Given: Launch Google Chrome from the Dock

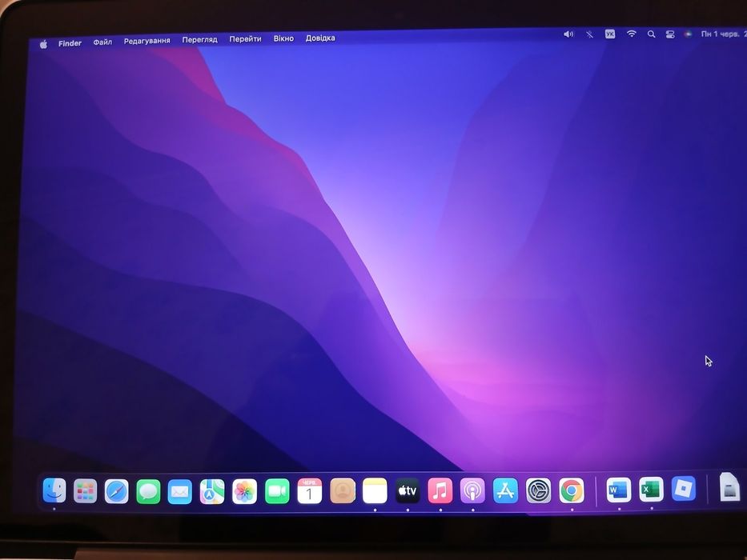Looking at the screenshot, I should (572, 490).
